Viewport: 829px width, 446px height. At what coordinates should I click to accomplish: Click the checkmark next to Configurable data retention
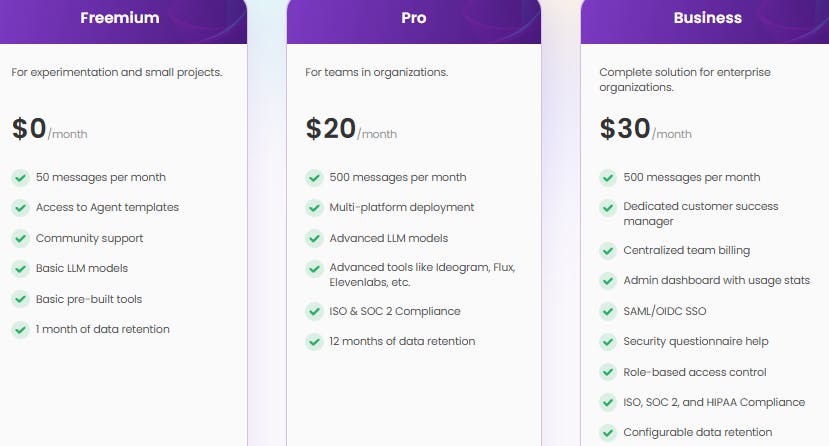pos(608,433)
